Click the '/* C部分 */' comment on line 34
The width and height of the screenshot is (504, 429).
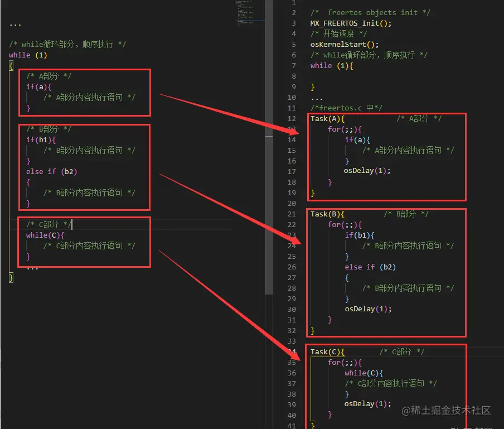pos(402,352)
